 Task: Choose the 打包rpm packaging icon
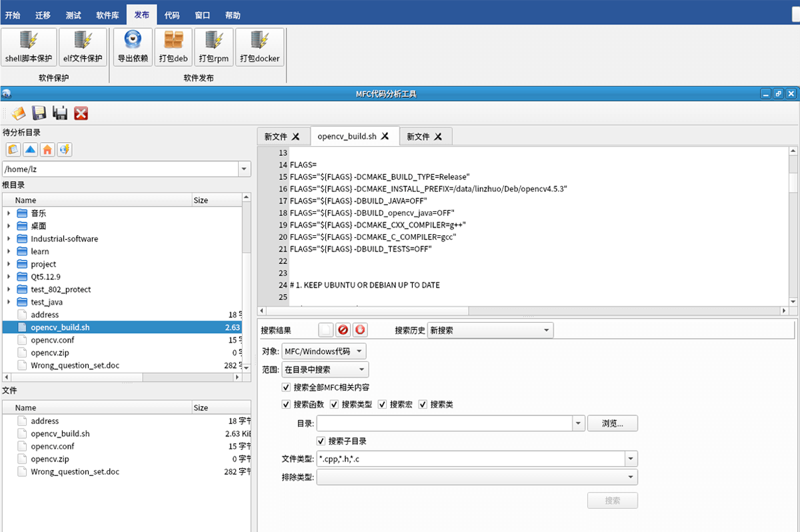pos(214,47)
